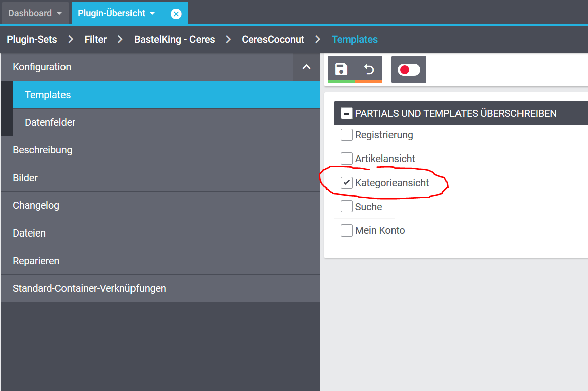Tick the Suche checkbox

point(347,206)
